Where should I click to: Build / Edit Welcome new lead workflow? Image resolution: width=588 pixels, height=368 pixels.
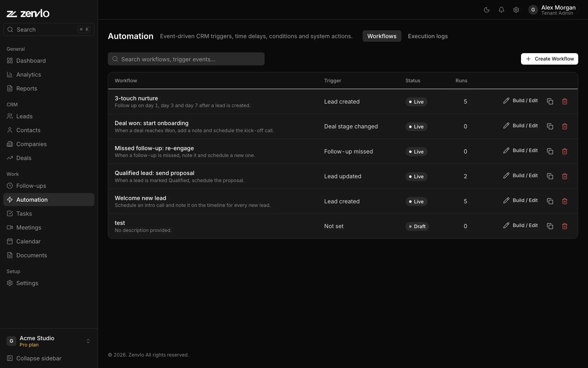point(520,200)
